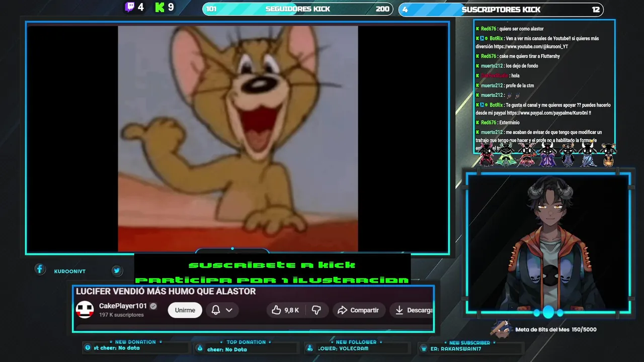Click the 'Meta de Bits del Mes 150/5000' text
The width and height of the screenshot is (644, 362).
pyautogui.click(x=556, y=330)
